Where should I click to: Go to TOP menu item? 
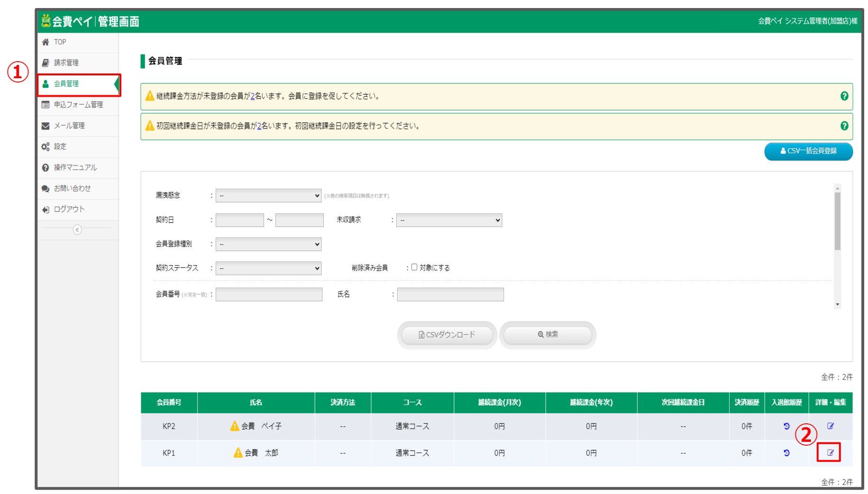coord(78,42)
